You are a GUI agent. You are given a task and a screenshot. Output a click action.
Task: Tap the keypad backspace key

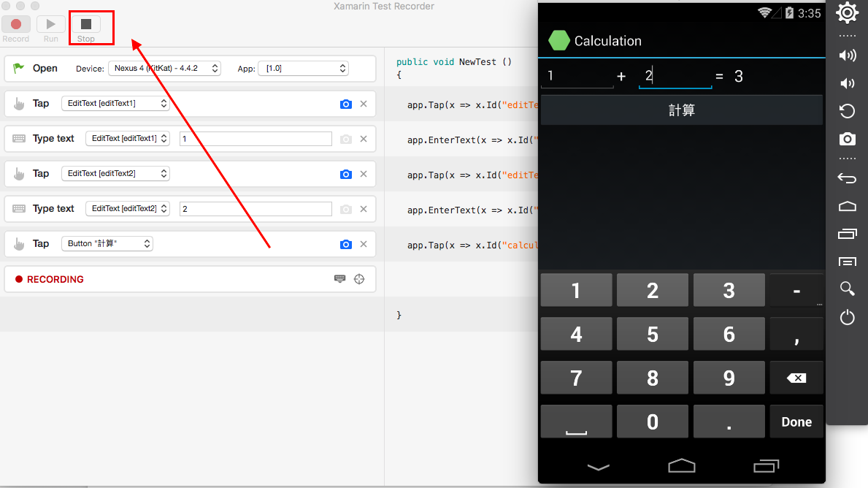796,378
